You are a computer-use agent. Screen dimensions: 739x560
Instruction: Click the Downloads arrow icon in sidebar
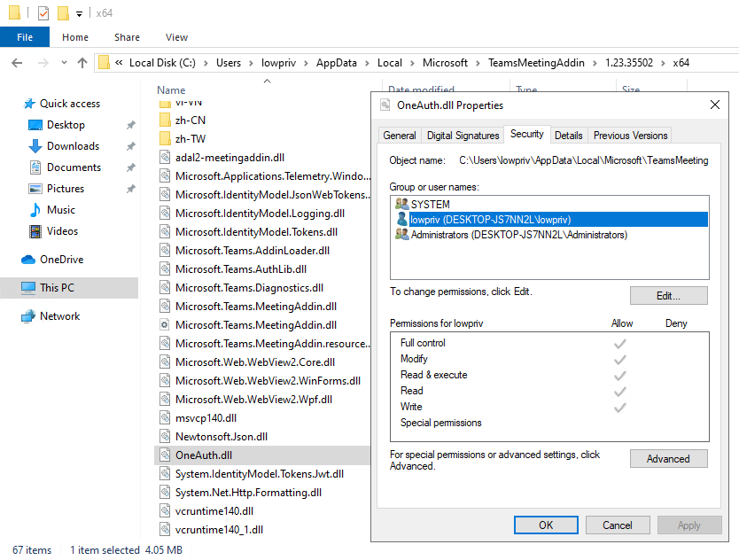[35, 146]
